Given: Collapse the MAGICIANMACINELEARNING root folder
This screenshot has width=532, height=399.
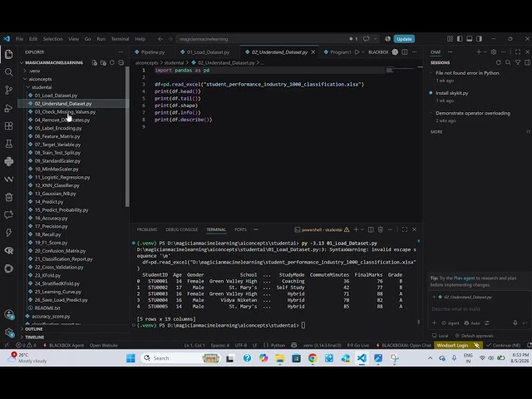Looking at the screenshot, I should coord(53,62).
